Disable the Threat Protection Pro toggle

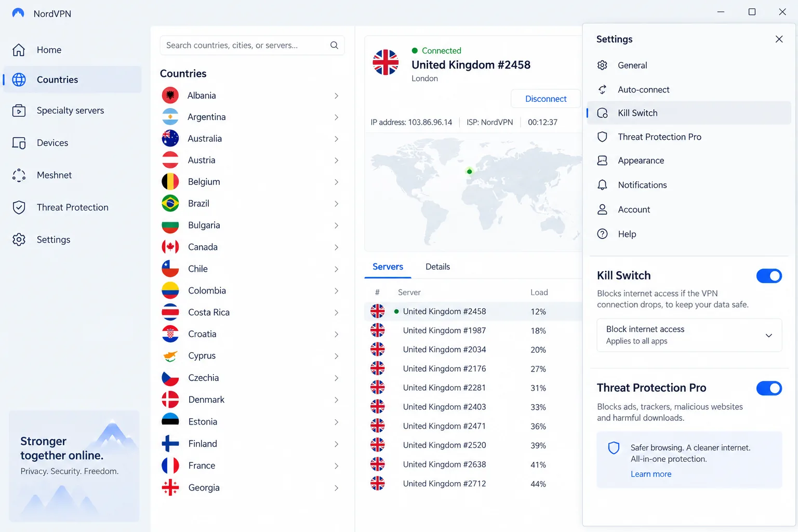769,388
